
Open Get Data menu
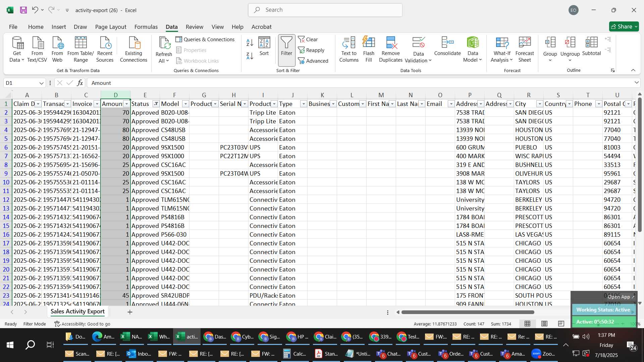tap(17, 50)
